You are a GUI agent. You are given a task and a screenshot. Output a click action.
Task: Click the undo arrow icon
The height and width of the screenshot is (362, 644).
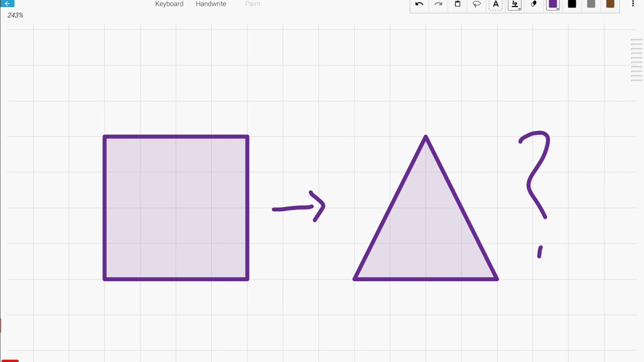(419, 4)
